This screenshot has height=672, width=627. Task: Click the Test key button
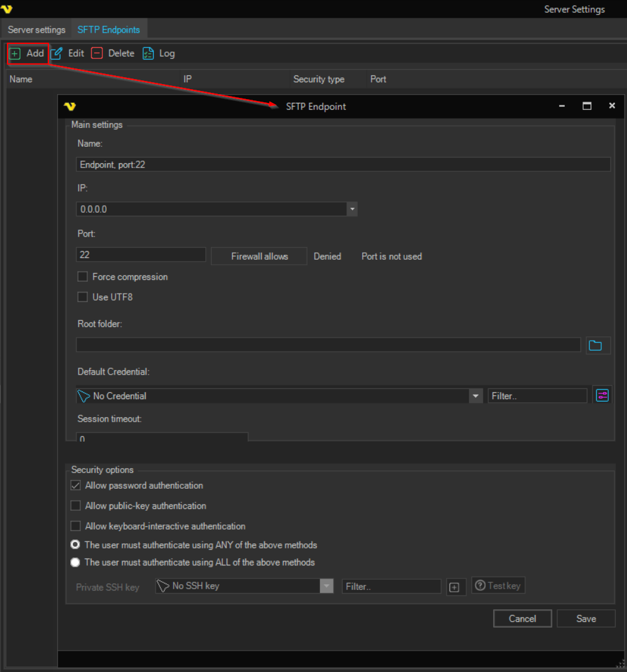coord(498,585)
